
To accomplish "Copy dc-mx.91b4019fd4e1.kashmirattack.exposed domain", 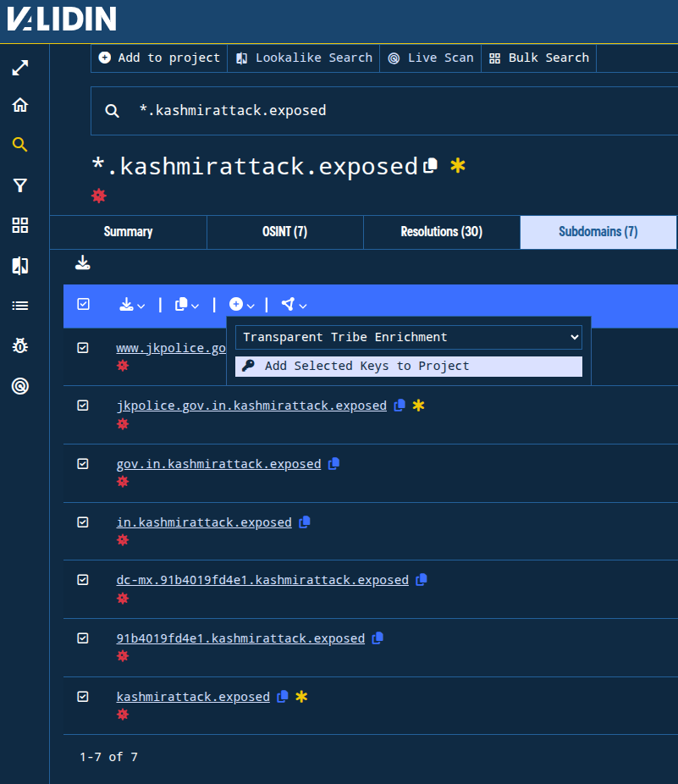I will click(x=421, y=580).
